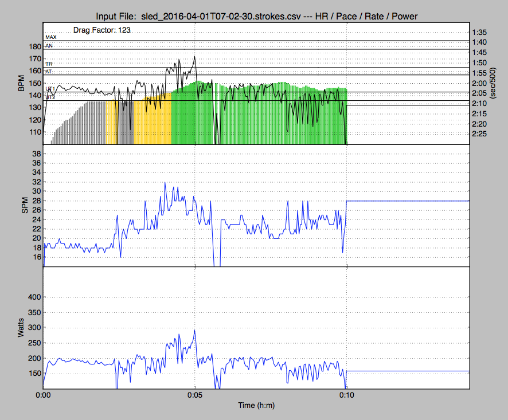Select the MAX heart rate zone label

click(x=51, y=37)
